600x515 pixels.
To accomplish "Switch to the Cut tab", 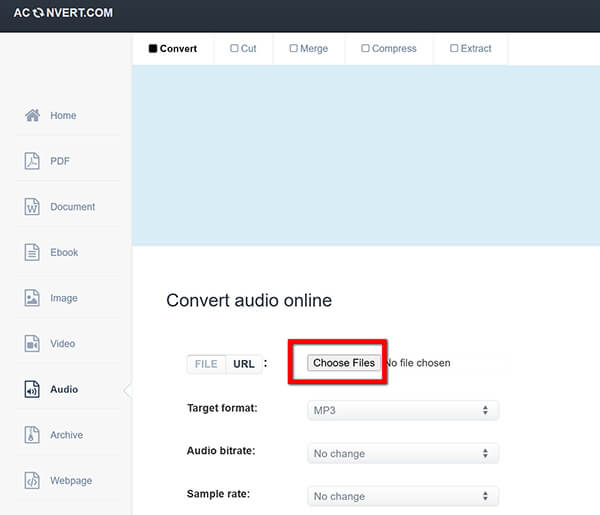I will point(243,49).
